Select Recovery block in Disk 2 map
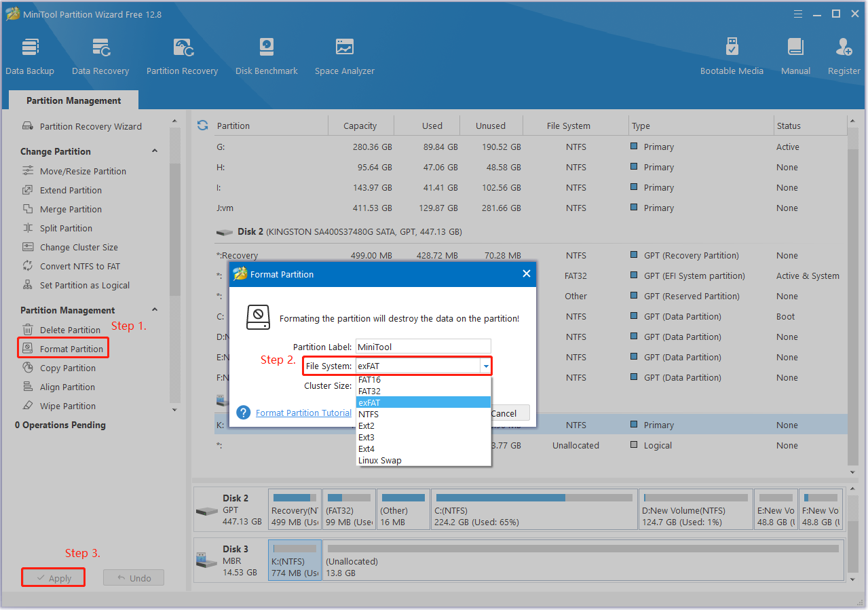The height and width of the screenshot is (610, 868). [x=294, y=510]
